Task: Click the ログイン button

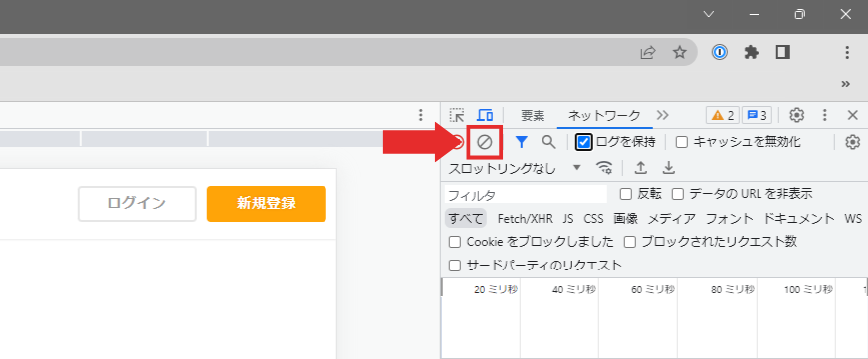Action: 137,204
